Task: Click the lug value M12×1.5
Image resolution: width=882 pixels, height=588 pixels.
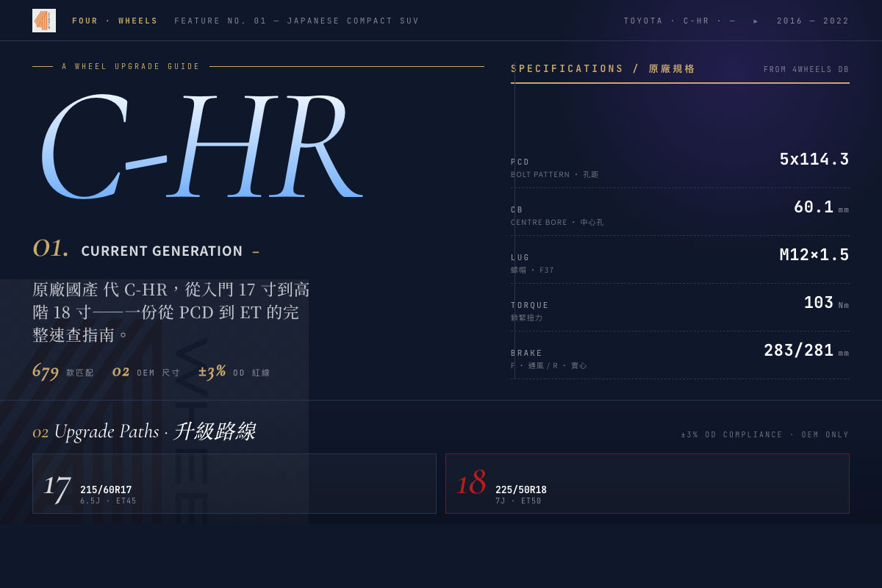Action: 814,255
